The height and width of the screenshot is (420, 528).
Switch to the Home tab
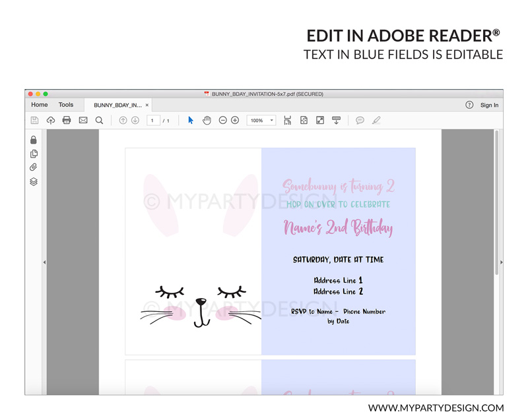click(40, 105)
